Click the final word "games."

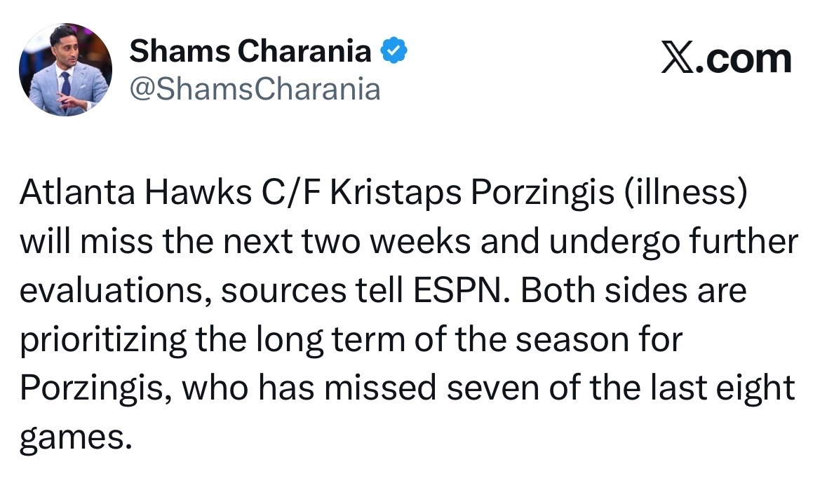[x=76, y=439]
